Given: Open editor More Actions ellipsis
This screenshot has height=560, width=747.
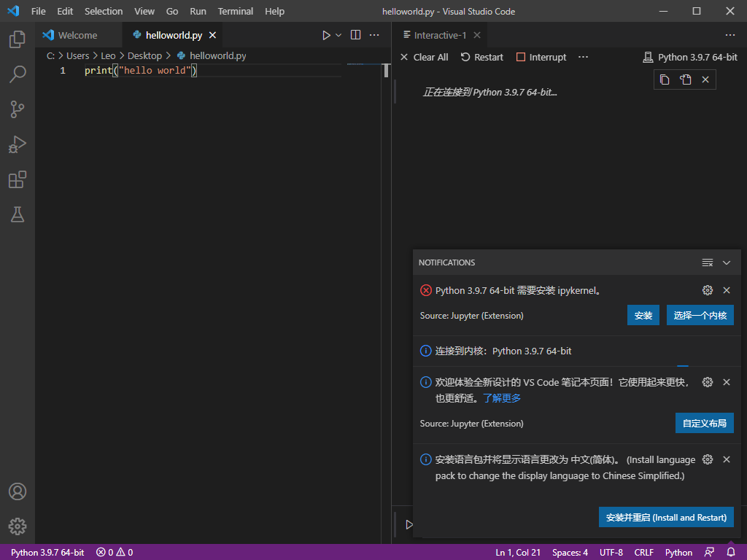Looking at the screenshot, I should [x=374, y=35].
